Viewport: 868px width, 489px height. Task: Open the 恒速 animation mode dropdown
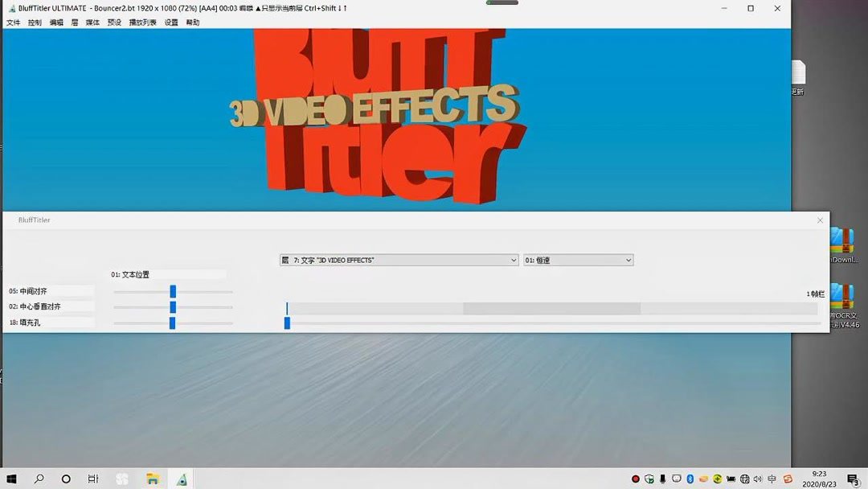(579, 260)
